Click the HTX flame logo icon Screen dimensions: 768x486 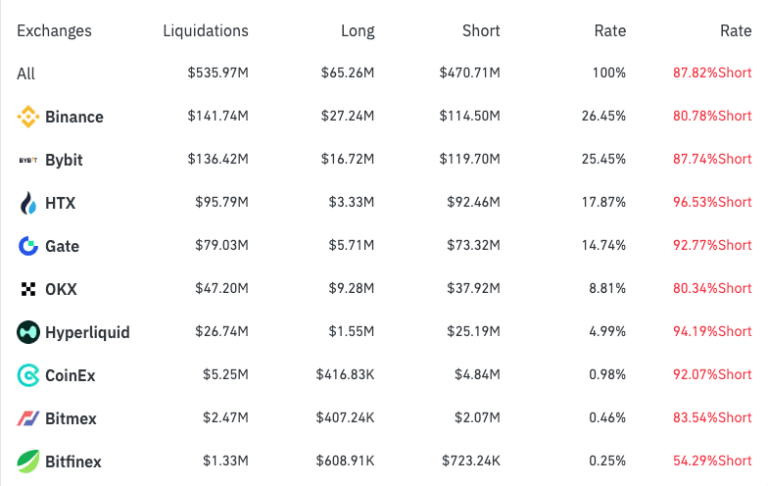[x=28, y=203]
